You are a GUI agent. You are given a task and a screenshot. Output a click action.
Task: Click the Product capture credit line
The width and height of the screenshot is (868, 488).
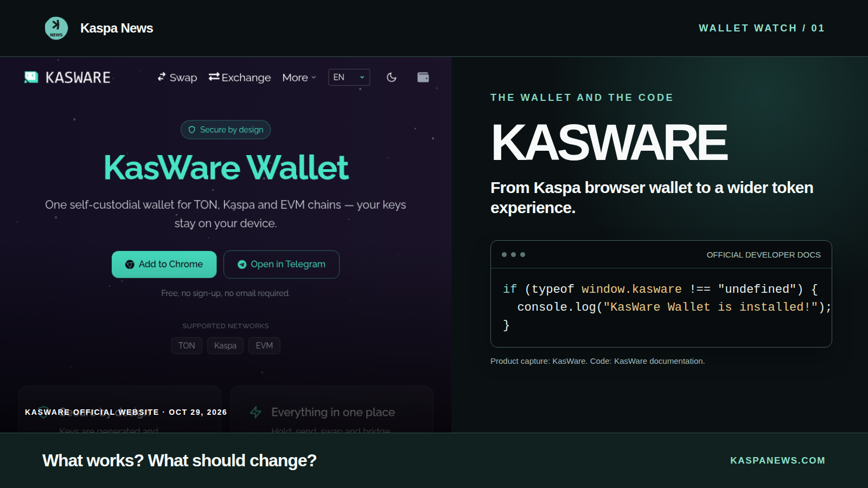(597, 361)
